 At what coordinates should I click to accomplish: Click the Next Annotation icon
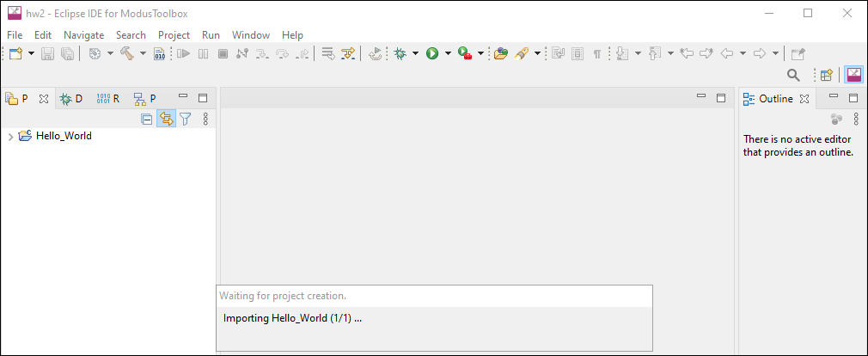pyautogui.click(x=622, y=53)
